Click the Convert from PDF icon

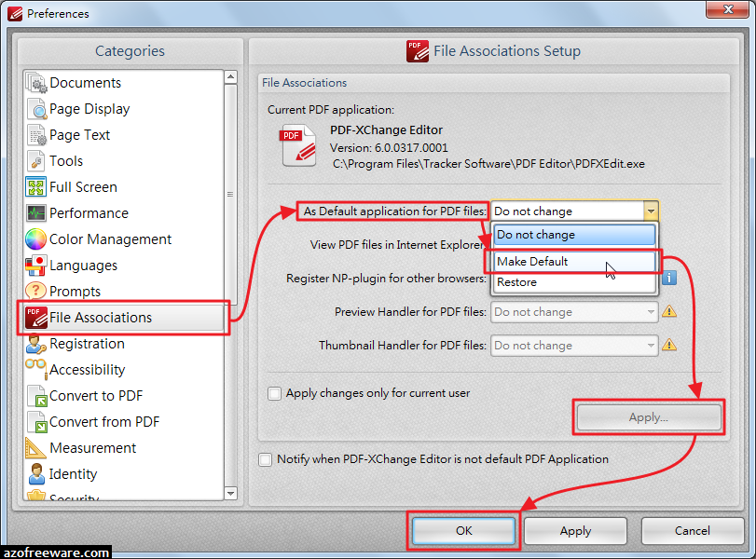pyautogui.click(x=36, y=422)
